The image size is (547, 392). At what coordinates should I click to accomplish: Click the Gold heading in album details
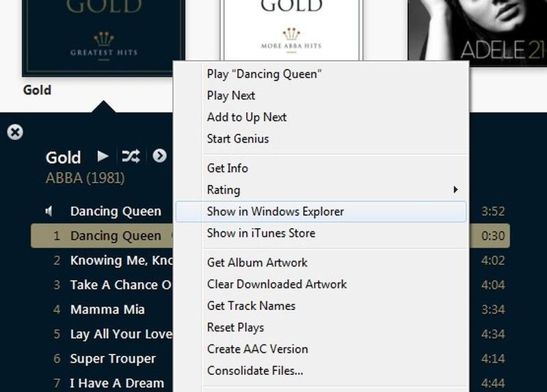click(63, 158)
